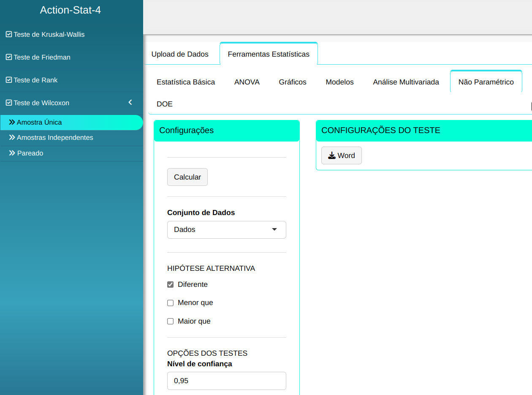Enable the Maior que checkbox
This screenshot has height=395, width=532.
[171, 321]
